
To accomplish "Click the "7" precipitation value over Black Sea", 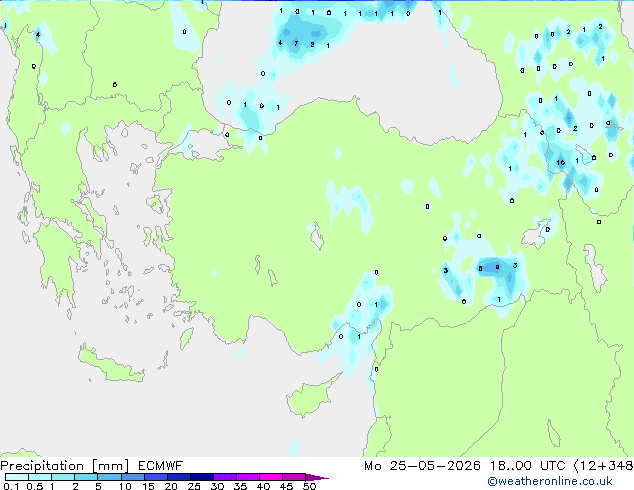I will pyautogui.click(x=296, y=43).
